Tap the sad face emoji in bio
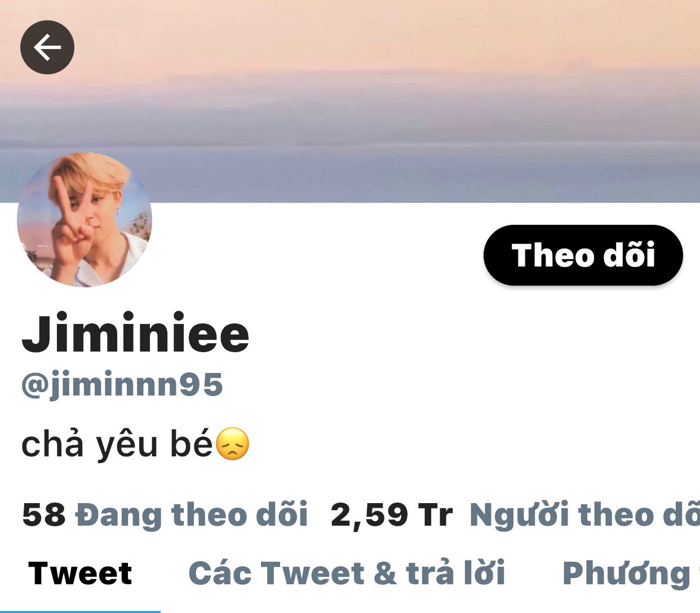Image resolution: width=700 pixels, height=613 pixels. click(233, 444)
